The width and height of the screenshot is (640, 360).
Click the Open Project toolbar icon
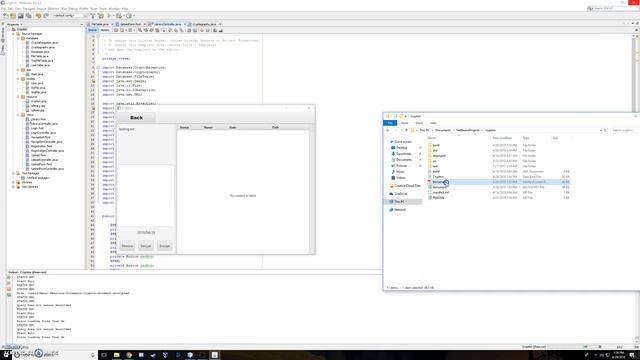click(21, 16)
